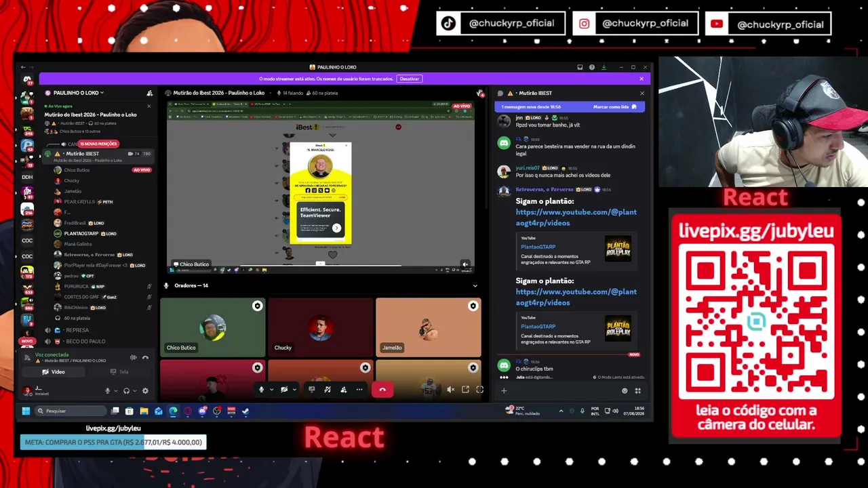
Task: Open the emoji picker in chat input
Action: (625, 390)
